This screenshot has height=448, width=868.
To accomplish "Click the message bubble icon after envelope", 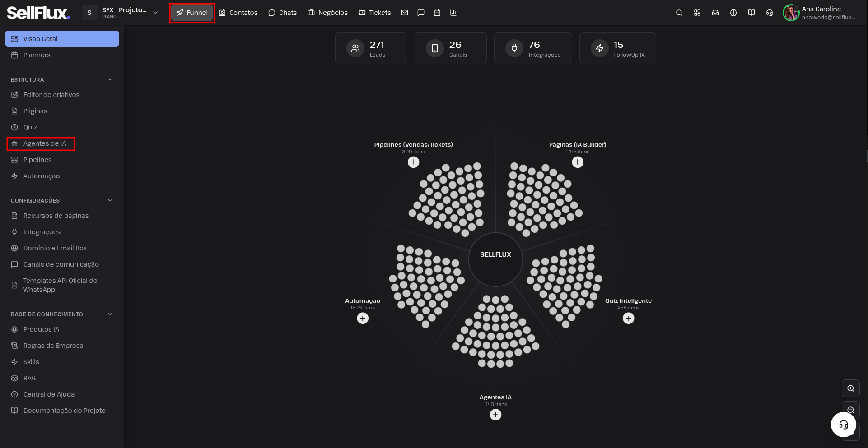I will 421,13.
